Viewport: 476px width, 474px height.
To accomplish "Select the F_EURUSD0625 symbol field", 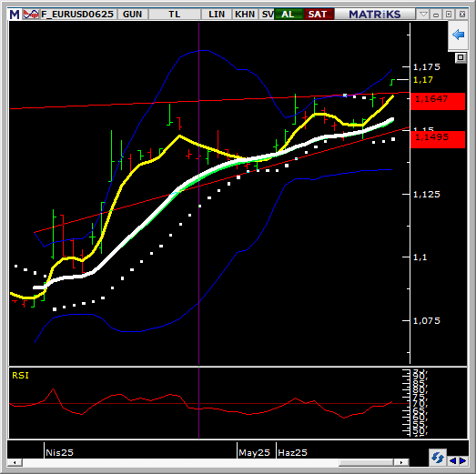I will pyautogui.click(x=77, y=15).
